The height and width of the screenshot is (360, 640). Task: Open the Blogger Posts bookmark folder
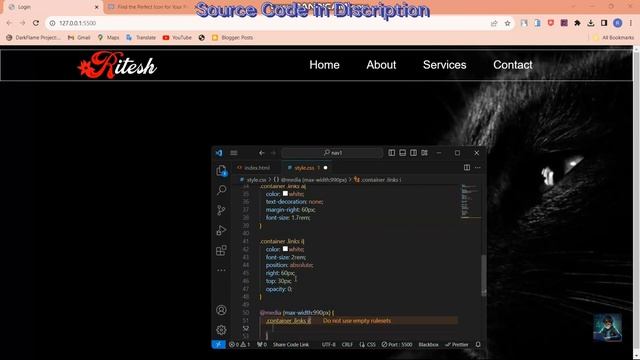pos(232,38)
